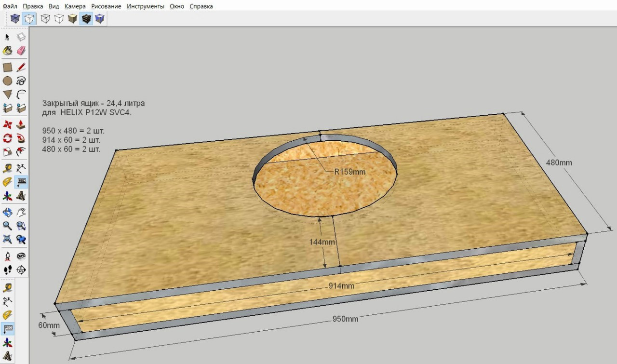
Task: Toggle Back Edges face style
Action: 29,19
